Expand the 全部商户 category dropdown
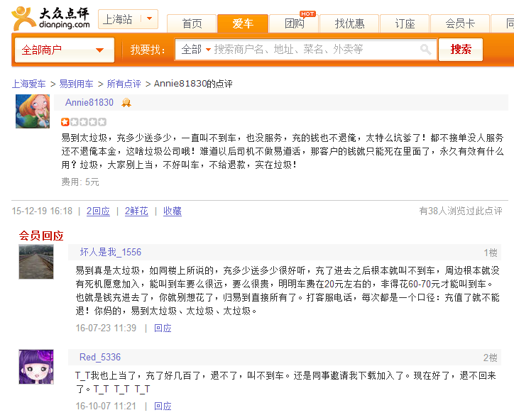The width and height of the screenshot is (514, 420). point(65,50)
